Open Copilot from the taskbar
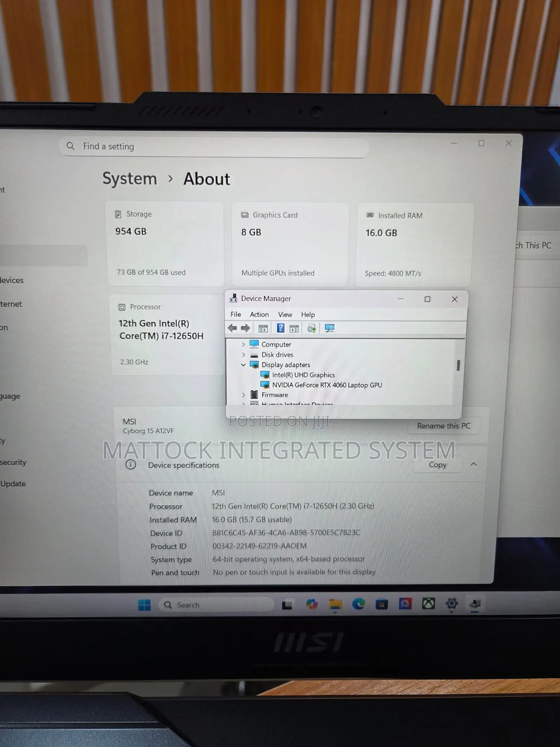Viewport: 560px width, 747px height. 311,604
